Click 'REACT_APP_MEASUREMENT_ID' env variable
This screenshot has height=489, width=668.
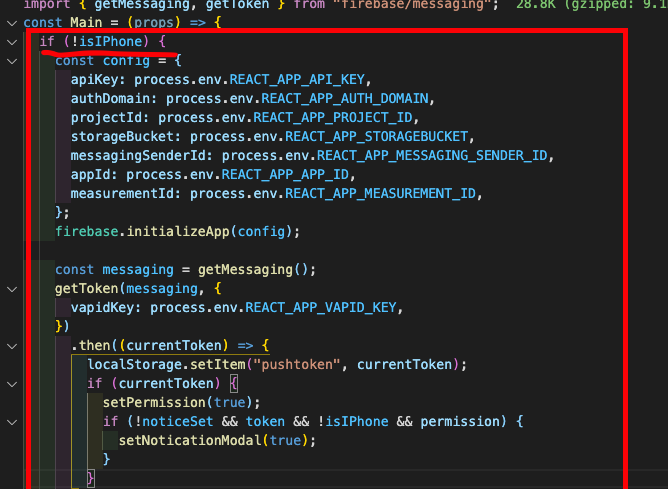[x=380, y=194]
